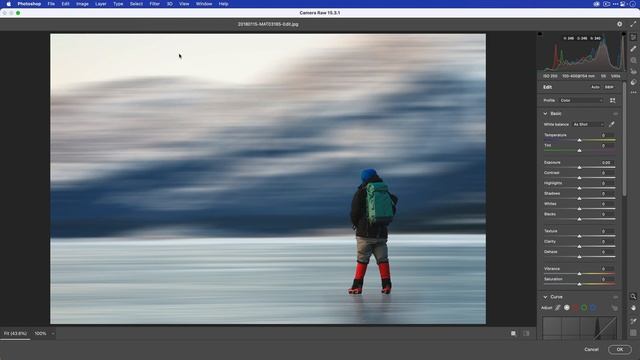Click the Exposure slider handle
The height and width of the screenshot is (360, 640).
tap(579, 167)
